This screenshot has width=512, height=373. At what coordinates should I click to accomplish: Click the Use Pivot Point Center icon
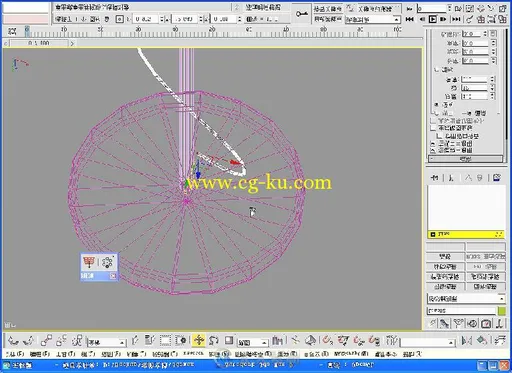[x=277, y=341]
